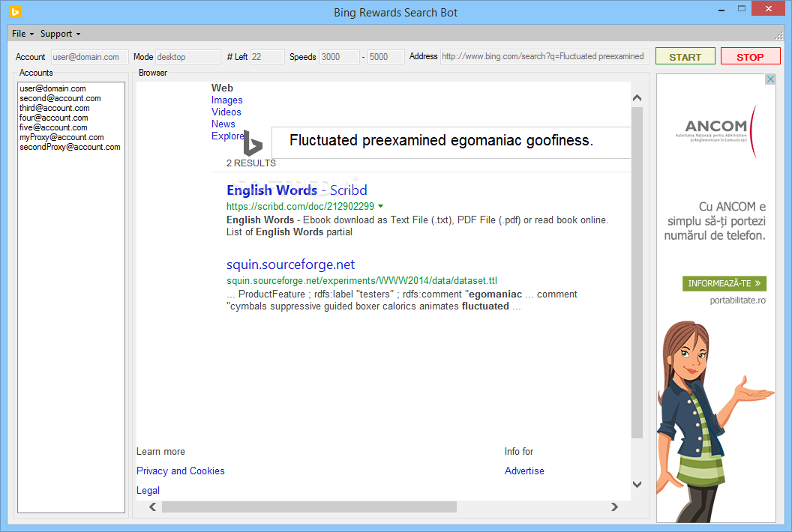792x532 pixels.
Task: Open the Legal footer link
Action: coord(148,491)
